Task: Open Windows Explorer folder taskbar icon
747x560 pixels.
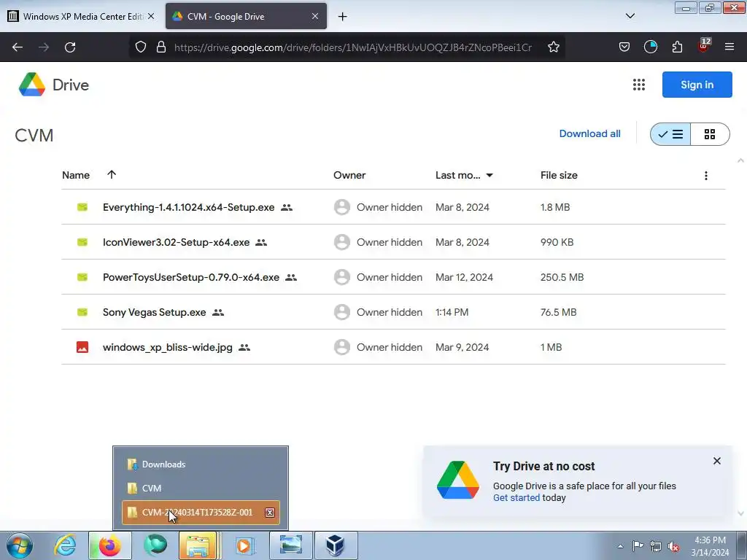Action: (x=198, y=545)
